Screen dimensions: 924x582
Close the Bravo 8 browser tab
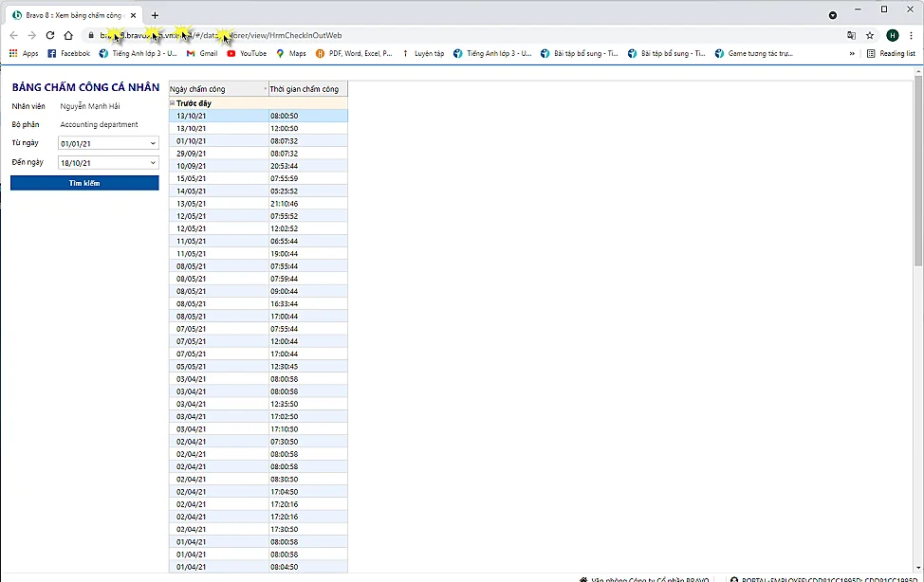pos(133,15)
